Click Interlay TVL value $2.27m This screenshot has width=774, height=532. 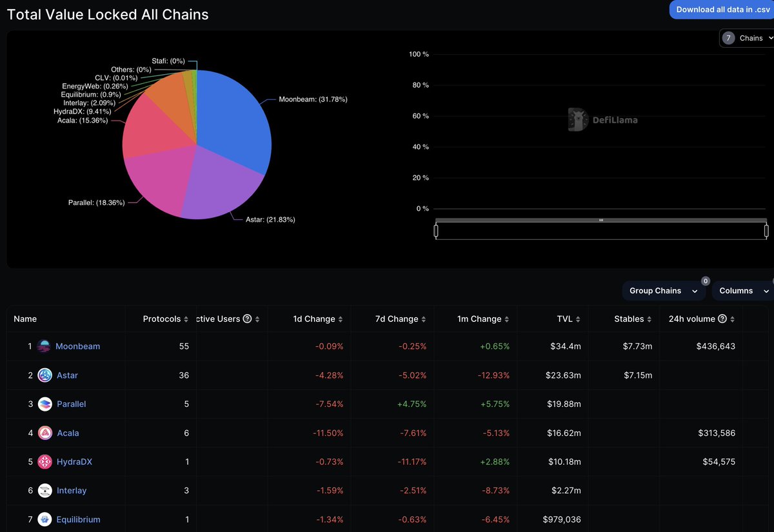[x=567, y=491]
